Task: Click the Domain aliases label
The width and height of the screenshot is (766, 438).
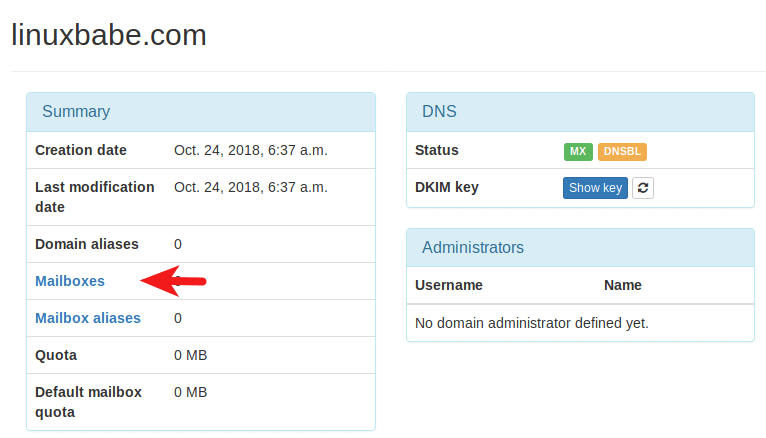Action: 87,244
